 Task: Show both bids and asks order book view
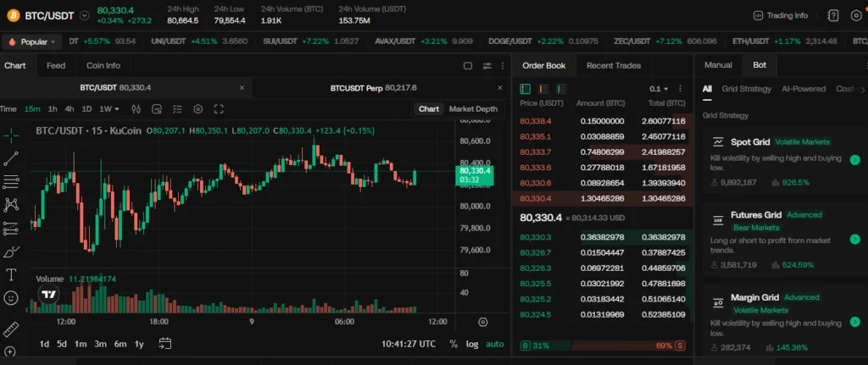pos(526,89)
